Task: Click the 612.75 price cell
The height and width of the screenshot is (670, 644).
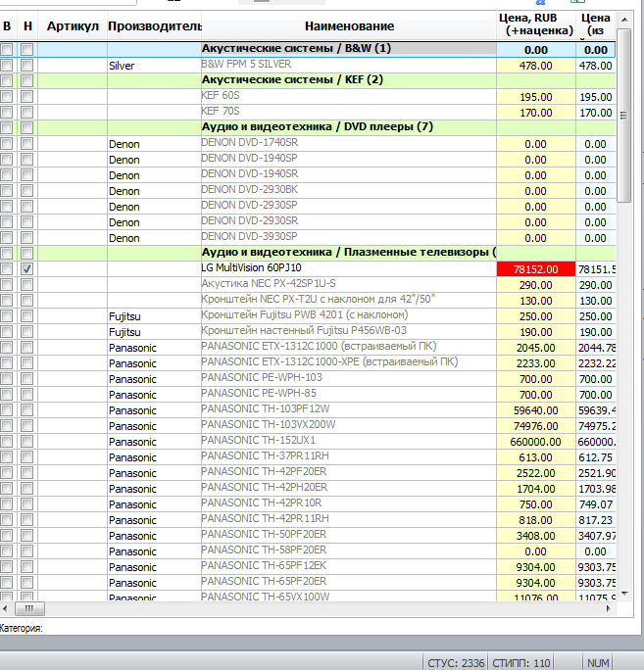Action: pyautogui.click(x=596, y=457)
